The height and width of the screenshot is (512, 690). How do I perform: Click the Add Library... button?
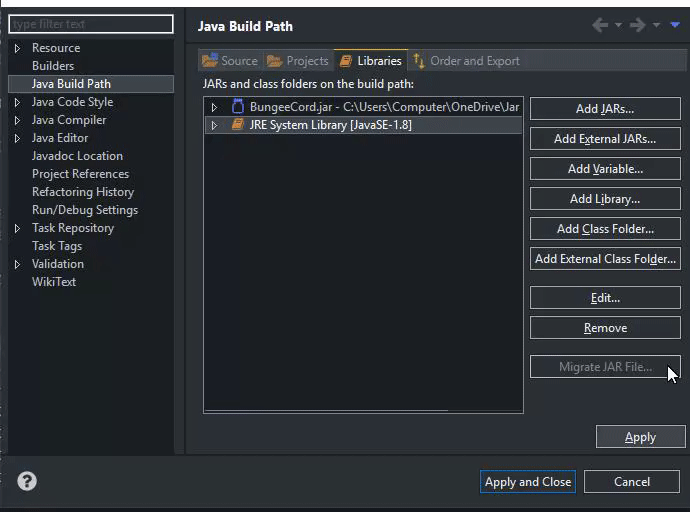click(x=605, y=199)
